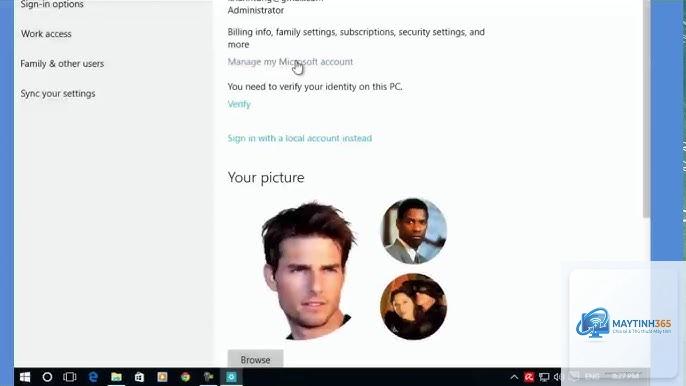Launch Google Chrome from taskbar
This screenshot has height=386, width=686.
tap(186, 377)
